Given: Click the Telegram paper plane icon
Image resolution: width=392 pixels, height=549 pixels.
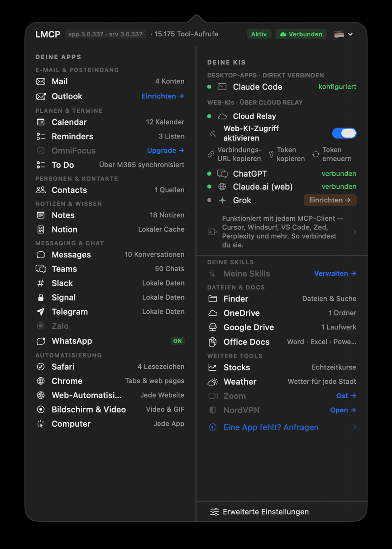Looking at the screenshot, I should (x=41, y=312).
